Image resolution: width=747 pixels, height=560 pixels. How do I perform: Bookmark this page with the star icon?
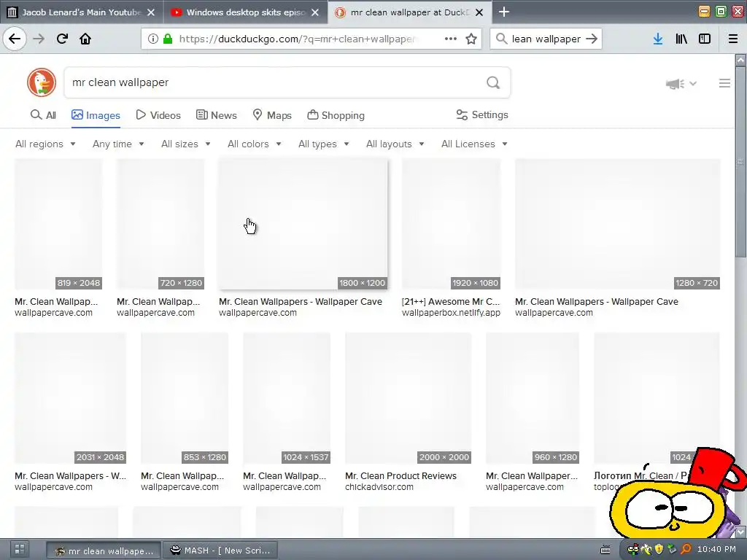pyautogui.click(x=471, y=39)
